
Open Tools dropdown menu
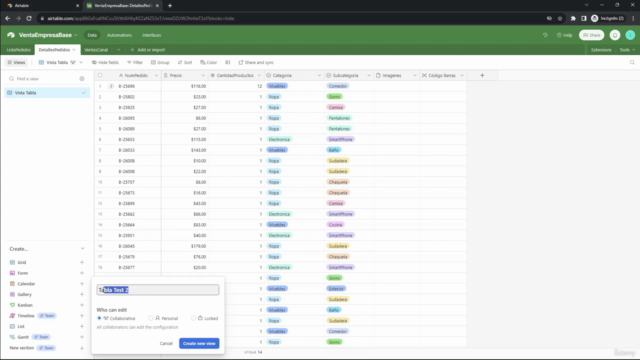627,50
